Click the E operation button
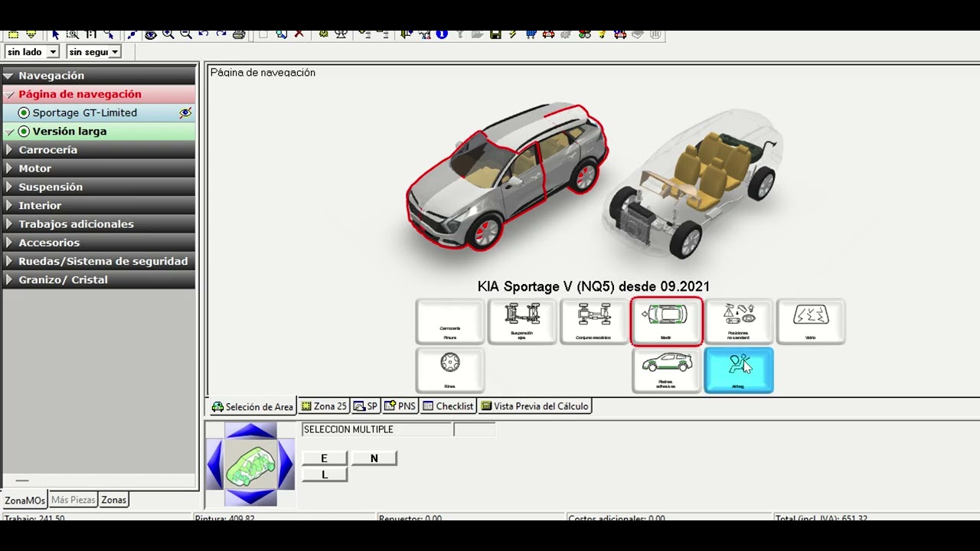 (x=324, y=458)
